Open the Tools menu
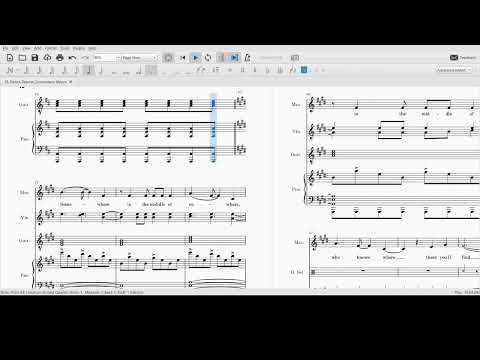Image resolution: width=480 pixels, height=360 pixels. click(65, 49)
